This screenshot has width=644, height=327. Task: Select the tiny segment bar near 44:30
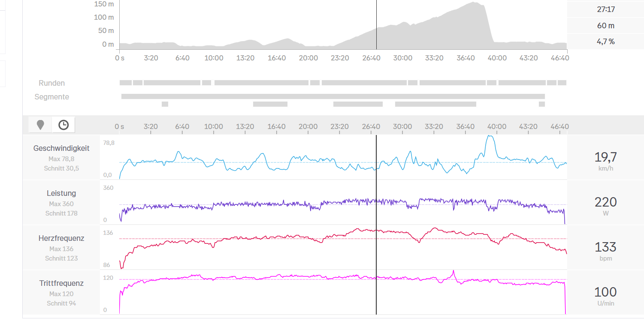542,104
